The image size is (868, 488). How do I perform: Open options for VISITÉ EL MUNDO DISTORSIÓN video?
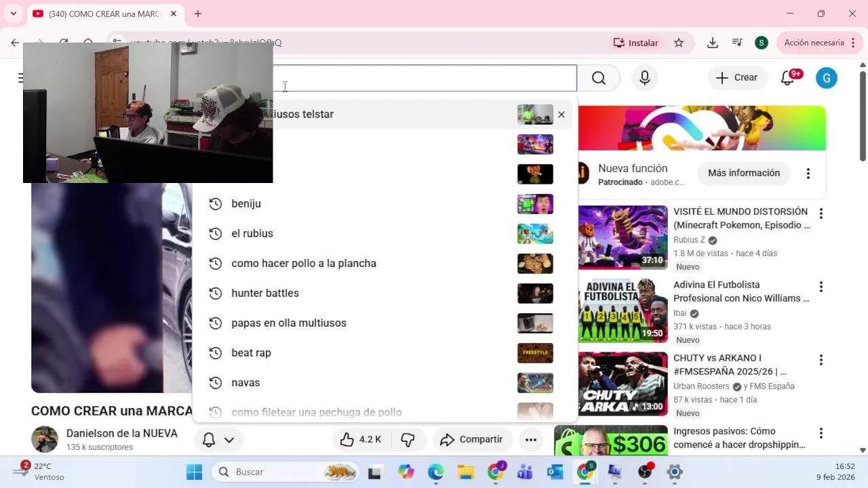pos(821,213)
